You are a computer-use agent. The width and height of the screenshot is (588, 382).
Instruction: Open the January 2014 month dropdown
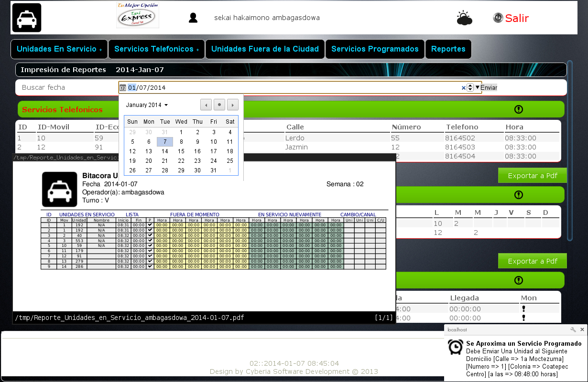(146, 105)
